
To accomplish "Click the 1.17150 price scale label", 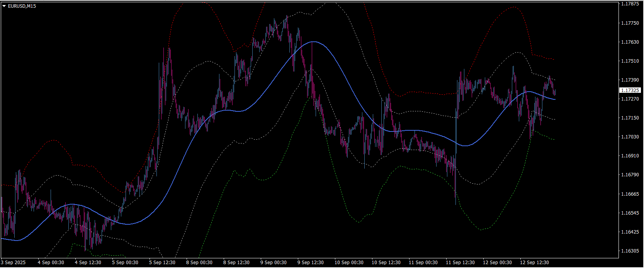I will coord(630,118).
